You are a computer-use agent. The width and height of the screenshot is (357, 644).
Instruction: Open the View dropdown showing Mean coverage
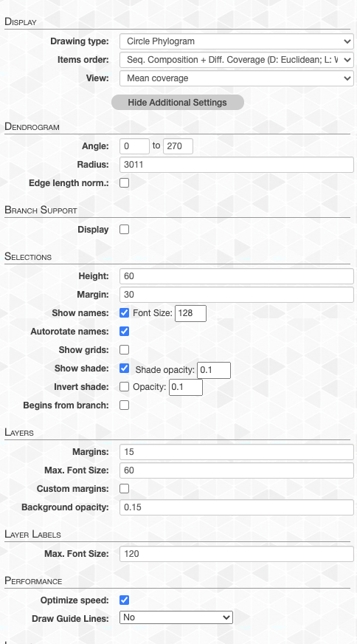tap(236, 78)
